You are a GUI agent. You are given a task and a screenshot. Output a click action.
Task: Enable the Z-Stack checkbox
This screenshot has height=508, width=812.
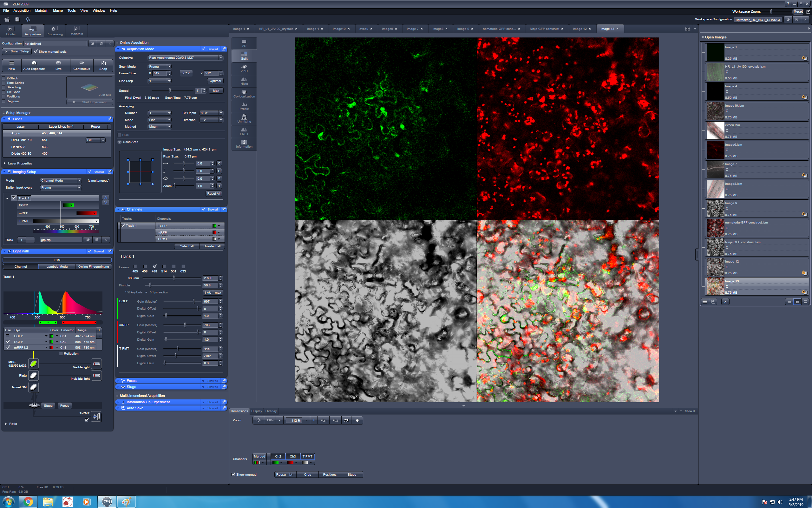(x=4, y=78)
